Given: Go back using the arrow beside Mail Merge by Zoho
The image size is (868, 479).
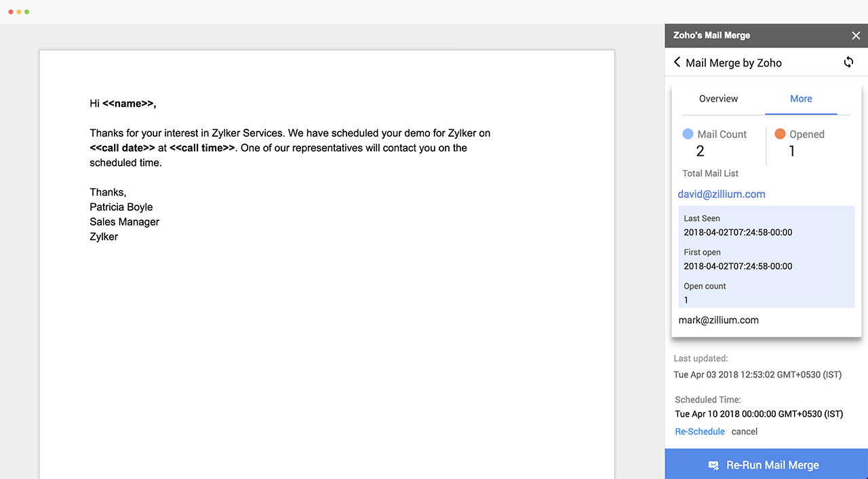Looking at the screenshot, I should pyautogui.click(x=677, y=62).
